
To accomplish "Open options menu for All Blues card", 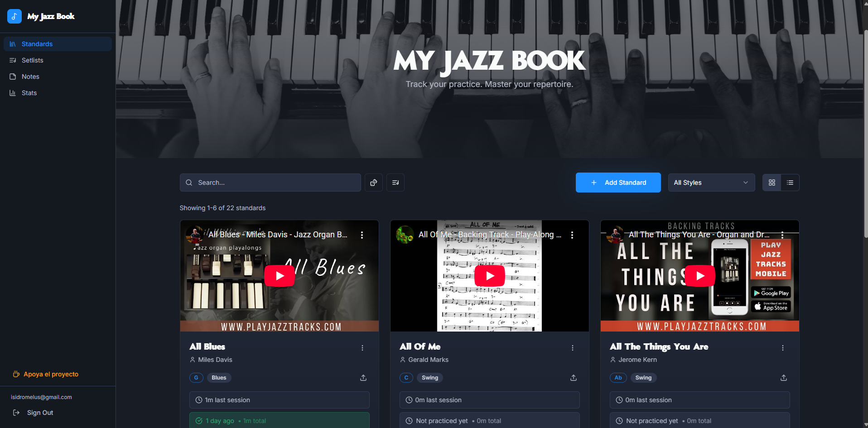I will point(362,348).
